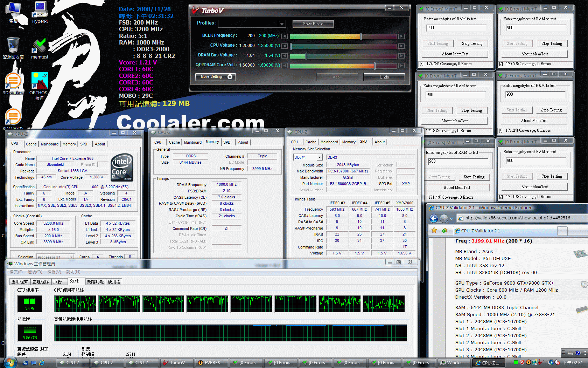This screenshot has height=368, width=588.
Task: Click RAM megabytes field in 171.2% Coverage MemTest
Action: coord(535,94)
